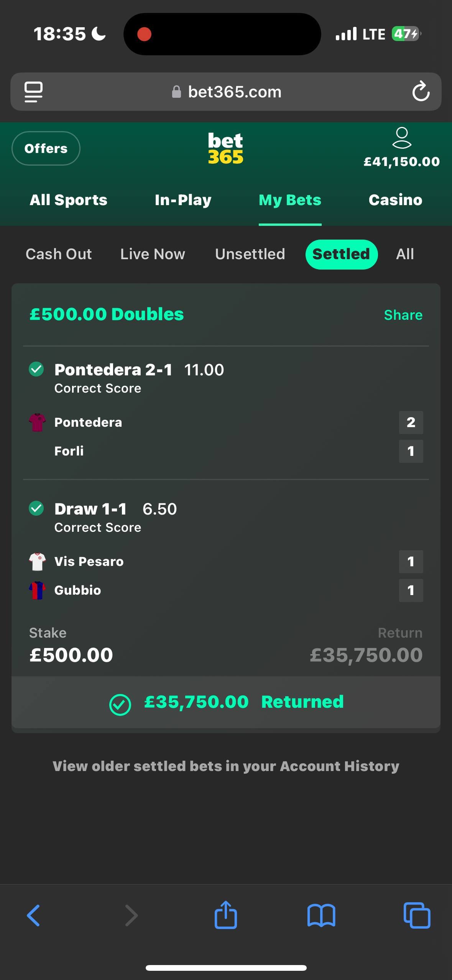Open the reader/page format icon
The width and height of the screenshot is (452, 980).
coord(34,92)
